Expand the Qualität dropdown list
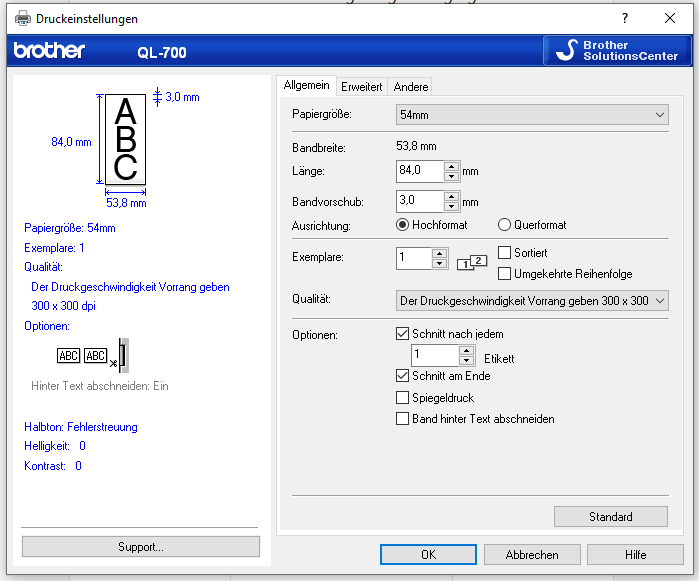The image size is (699, 581). [x=532, y=300]
